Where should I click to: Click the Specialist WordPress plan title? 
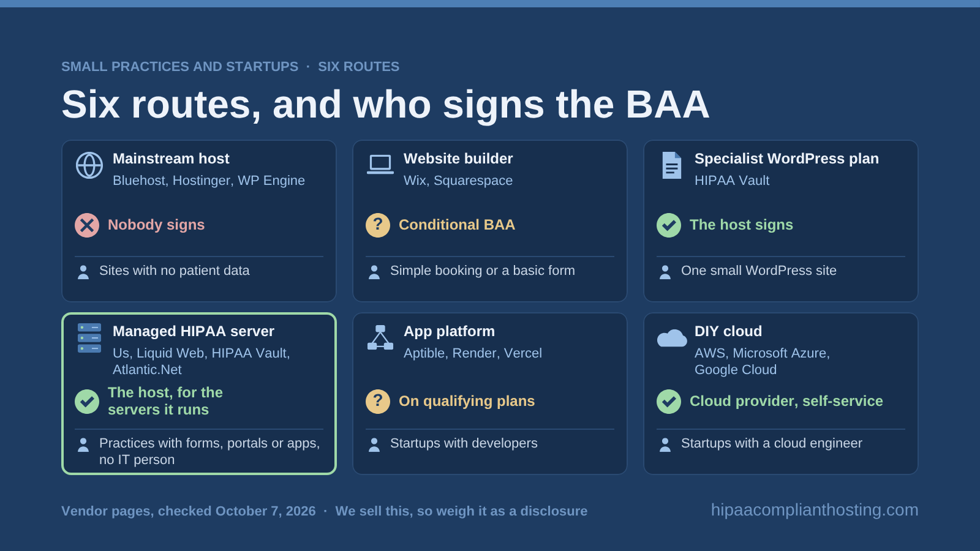point(786,159)
